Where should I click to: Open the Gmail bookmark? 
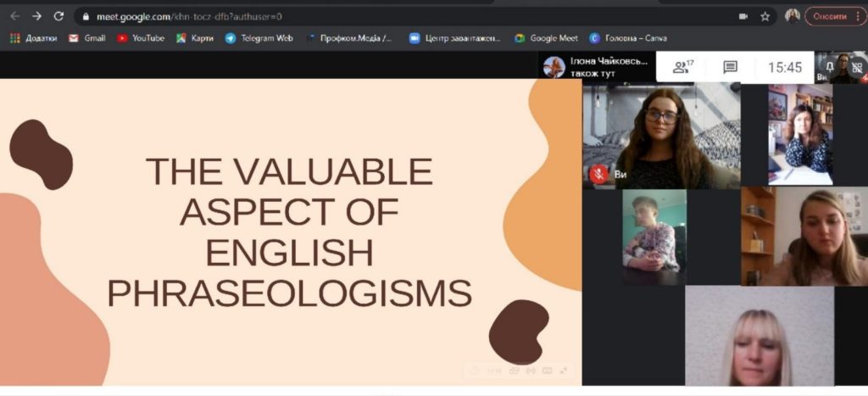[87, 38]
